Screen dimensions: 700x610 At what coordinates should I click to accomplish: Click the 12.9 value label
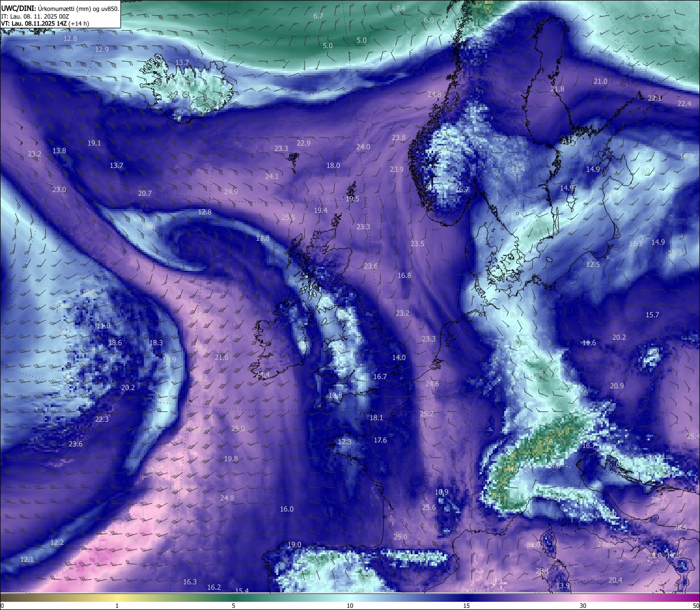click(x=102, y=50)
